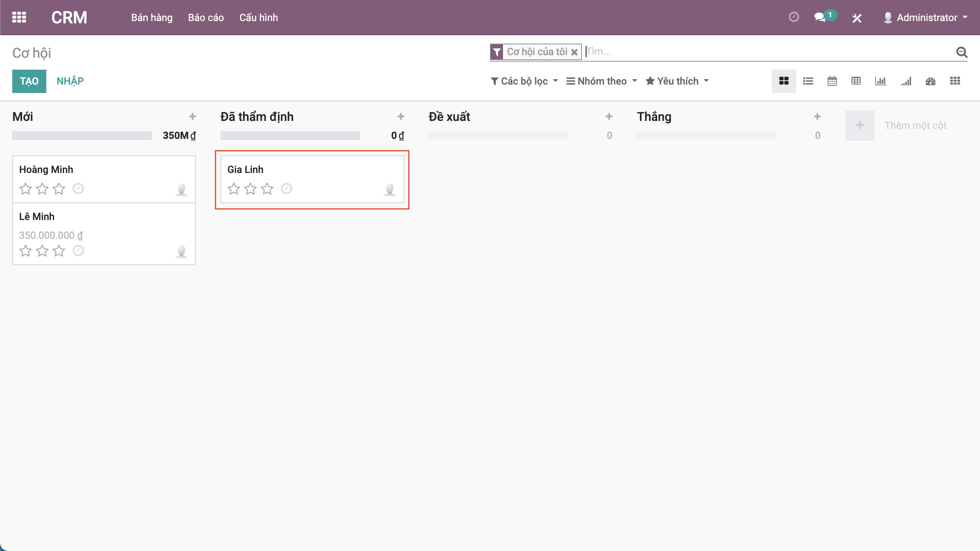Open the dashboard gauge view icon
Image resolution: width=980 pixels, height=551 pixels.
931,81
